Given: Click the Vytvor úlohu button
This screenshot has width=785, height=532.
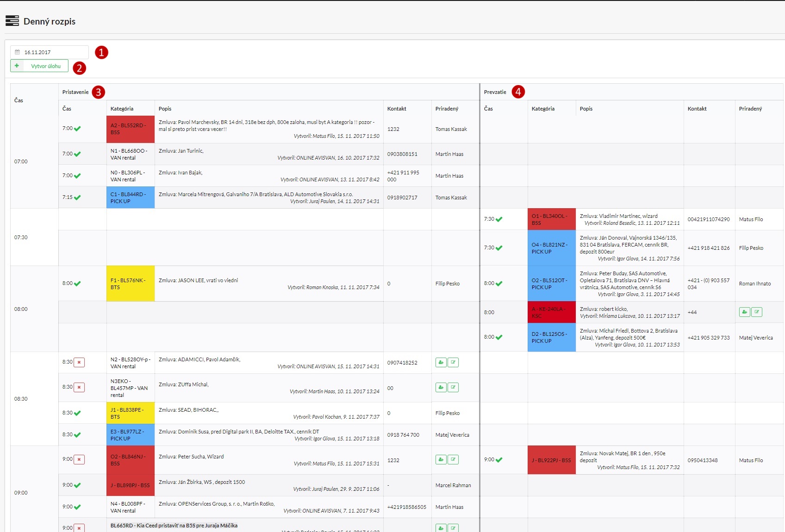Looking at the screenshot, I should point(39,66).
